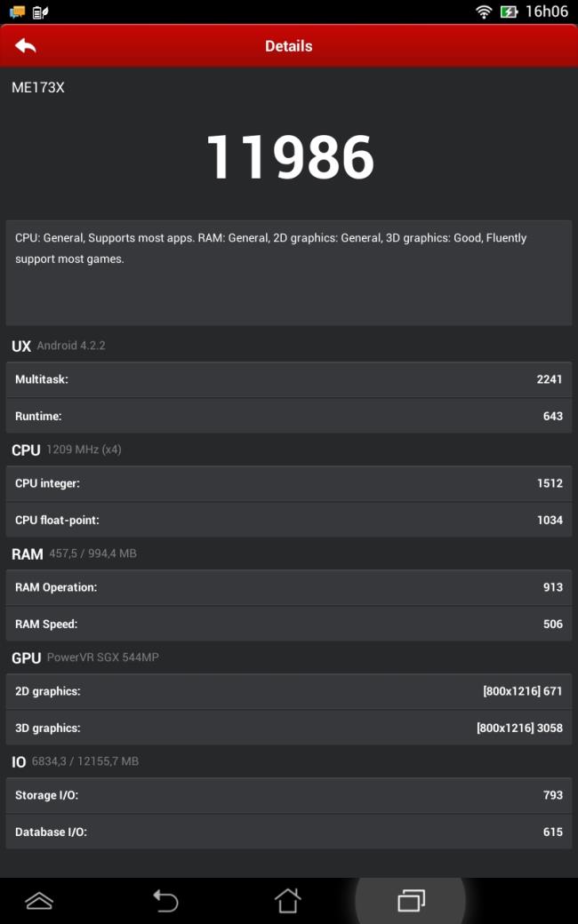Open the Wi-Fi status icon
The height and width of the screenshot is (924, 578).
click(485, 12)
